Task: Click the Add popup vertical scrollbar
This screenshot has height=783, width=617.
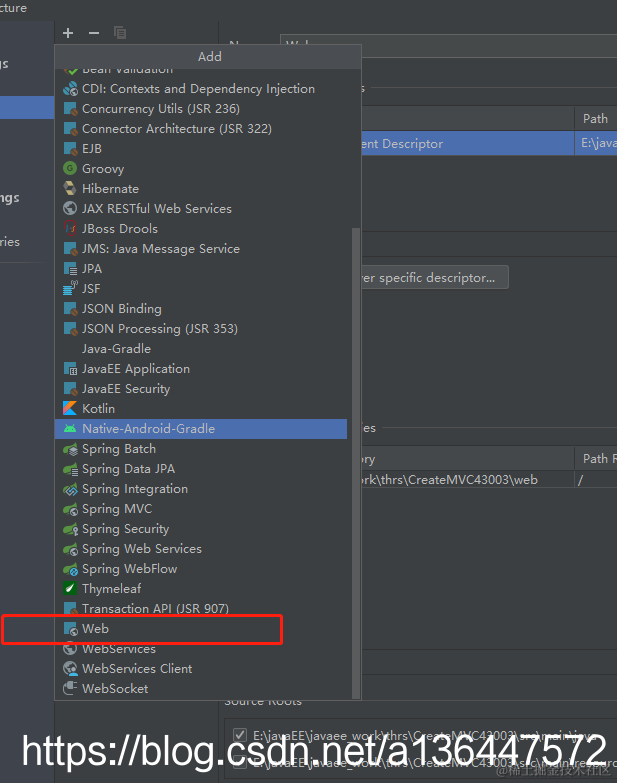Action: coord(356,463)
